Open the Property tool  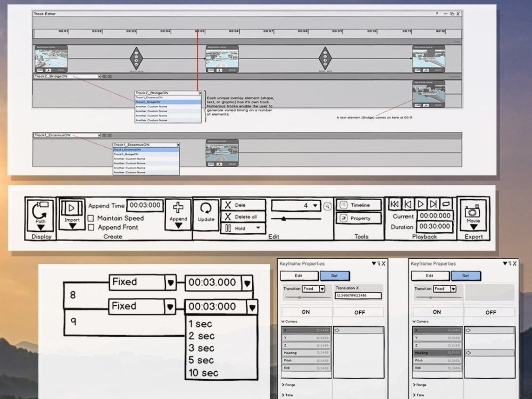point(358,218)
